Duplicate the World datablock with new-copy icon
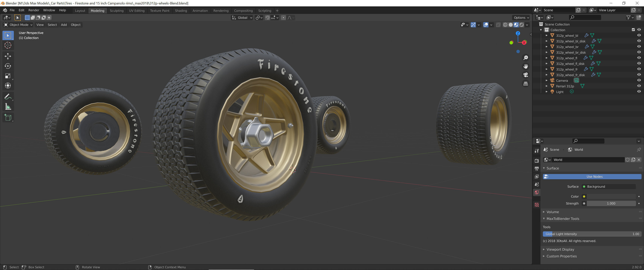 coord(633,160)
